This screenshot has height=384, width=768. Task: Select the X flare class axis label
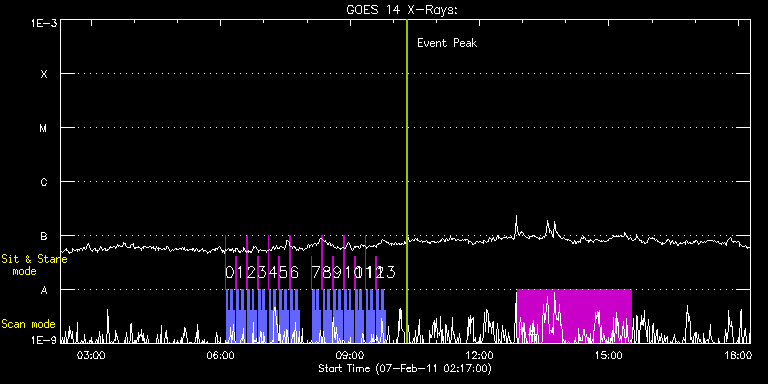click(44, 74)
